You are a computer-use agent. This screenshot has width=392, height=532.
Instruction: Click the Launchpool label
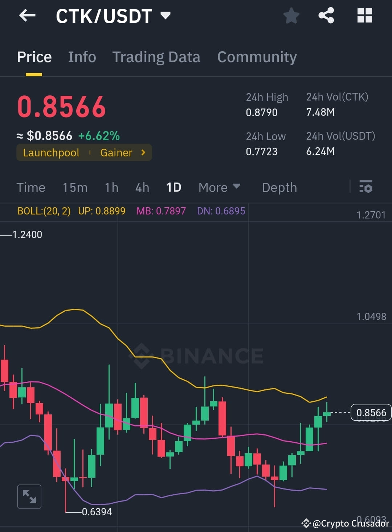[51, 152]
